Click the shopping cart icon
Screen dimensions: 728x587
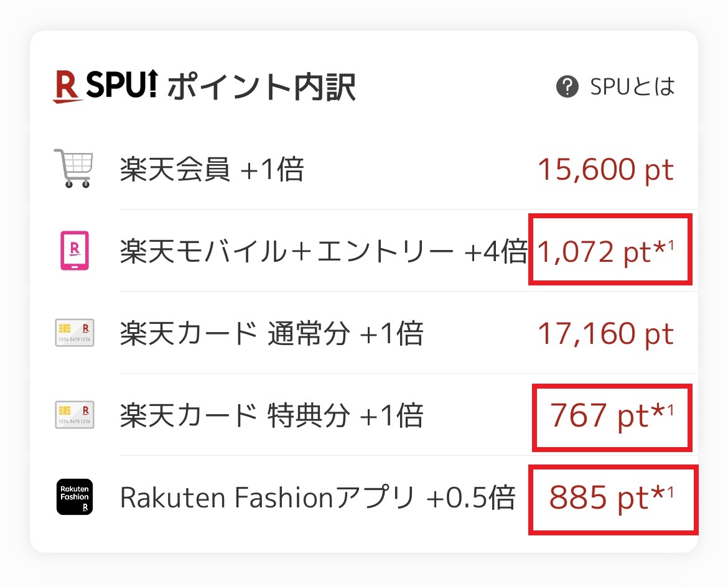click(x=73, y=169)
